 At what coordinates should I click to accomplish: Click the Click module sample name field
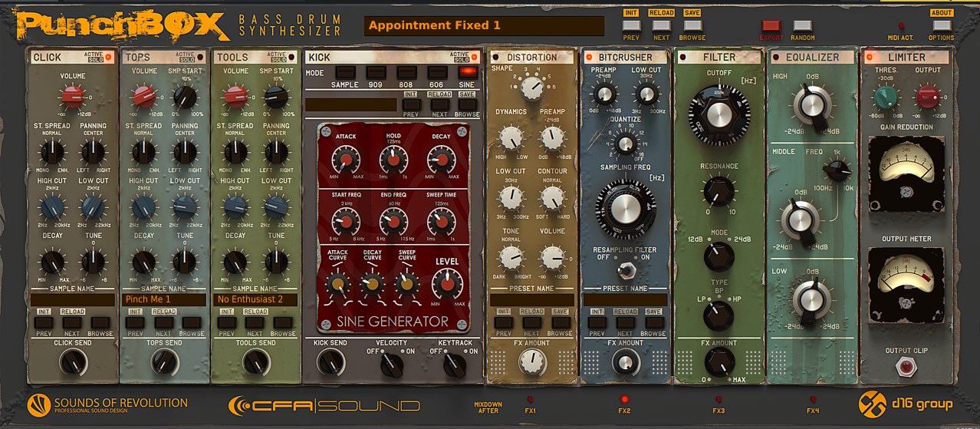72,299
